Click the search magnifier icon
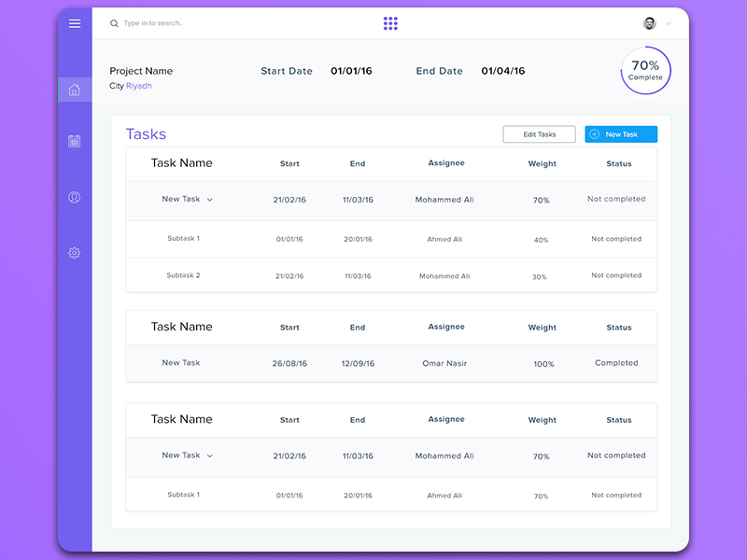The height and width of the screenshot is (560, 747). 114,23
